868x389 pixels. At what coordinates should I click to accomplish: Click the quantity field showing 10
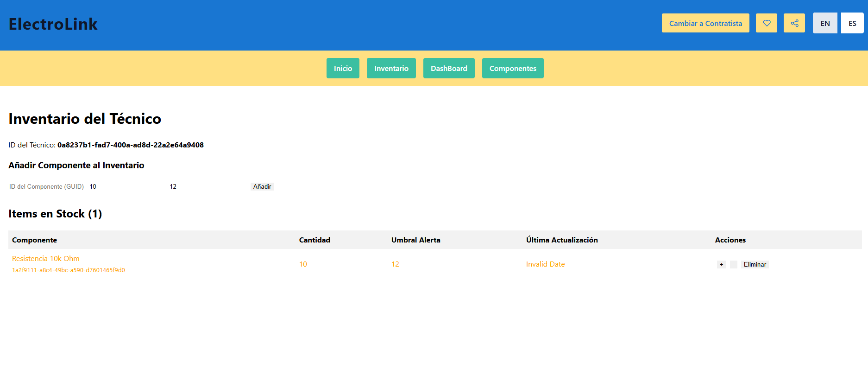click(x=127, y=186)
